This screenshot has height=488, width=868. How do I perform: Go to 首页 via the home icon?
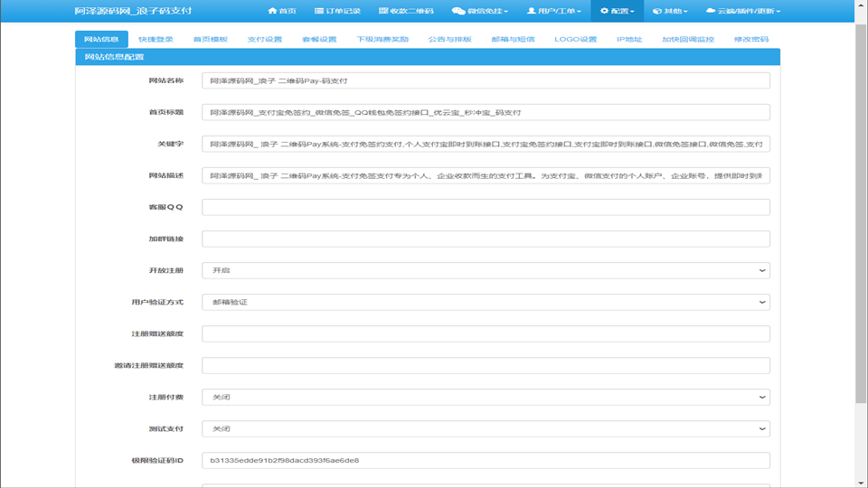coord(282,11)
